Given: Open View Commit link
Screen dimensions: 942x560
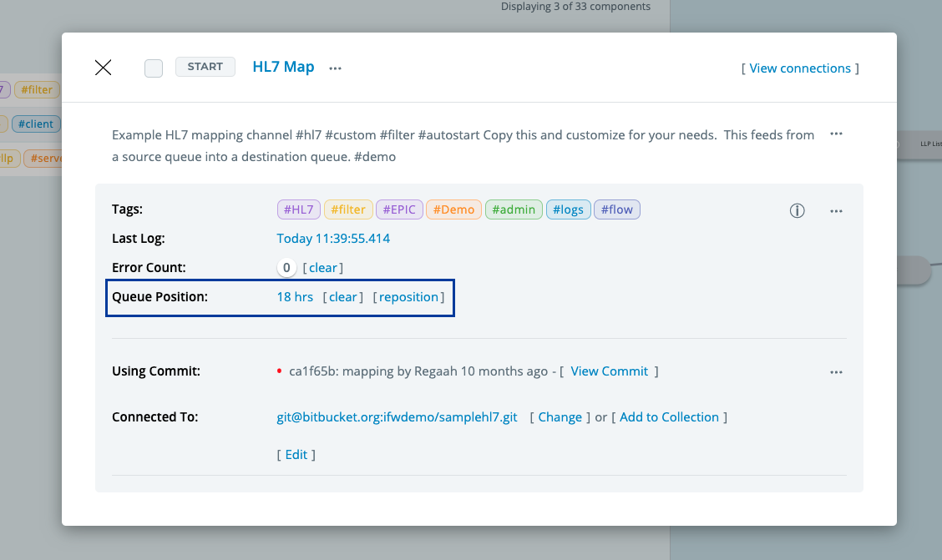Looking at the screenshot, I should tap(609, 371).
